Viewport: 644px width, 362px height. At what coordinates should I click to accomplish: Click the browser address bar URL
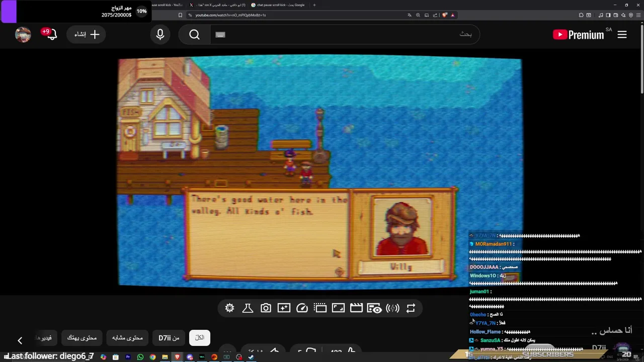[x=230, y=15]
